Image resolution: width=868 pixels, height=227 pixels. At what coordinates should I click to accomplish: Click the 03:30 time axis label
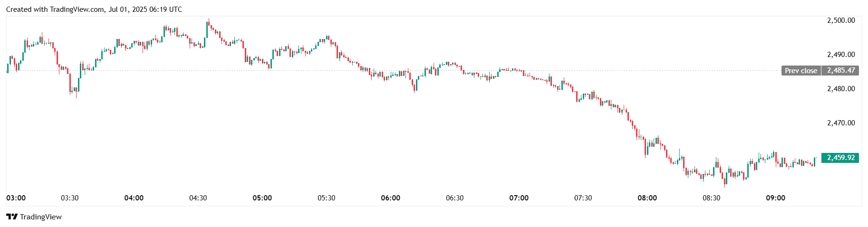pyautogui.click(x=70, y=198)
